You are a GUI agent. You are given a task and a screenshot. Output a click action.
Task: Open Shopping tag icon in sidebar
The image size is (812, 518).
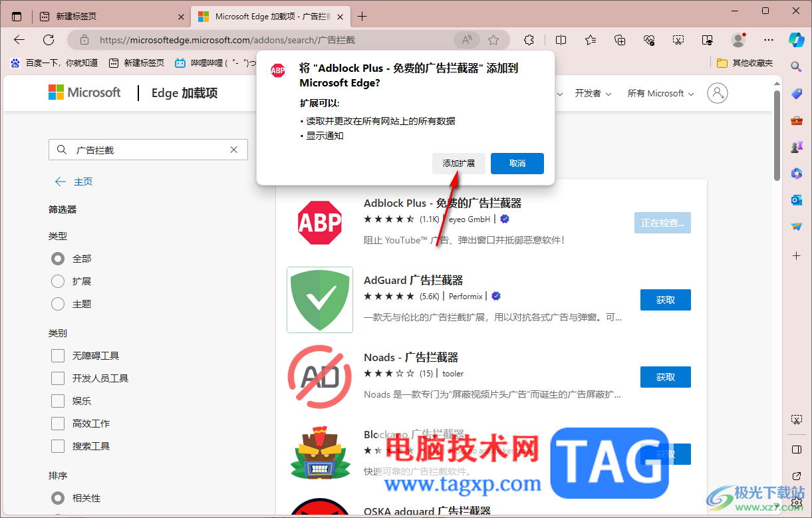796,94
